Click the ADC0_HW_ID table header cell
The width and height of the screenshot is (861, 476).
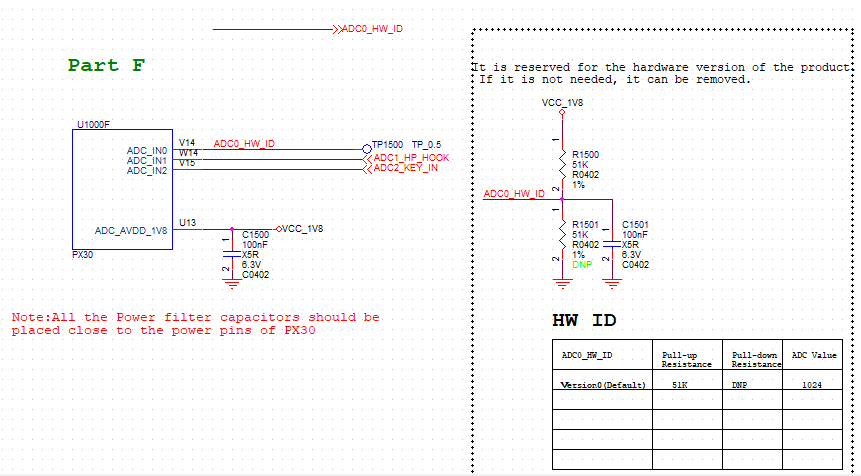click(x=603, y=357)
